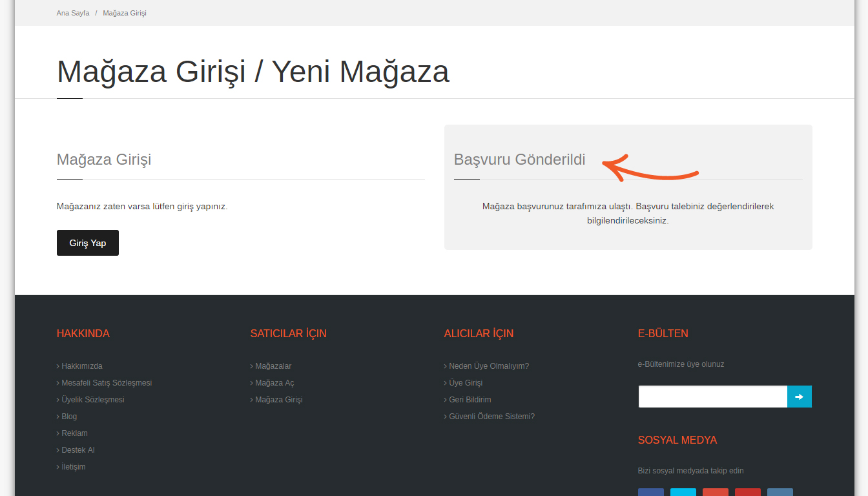Click the Başvuru Gönderildi heading
Viewport: 868px width, 496px height.
click(x=520, y=160)
